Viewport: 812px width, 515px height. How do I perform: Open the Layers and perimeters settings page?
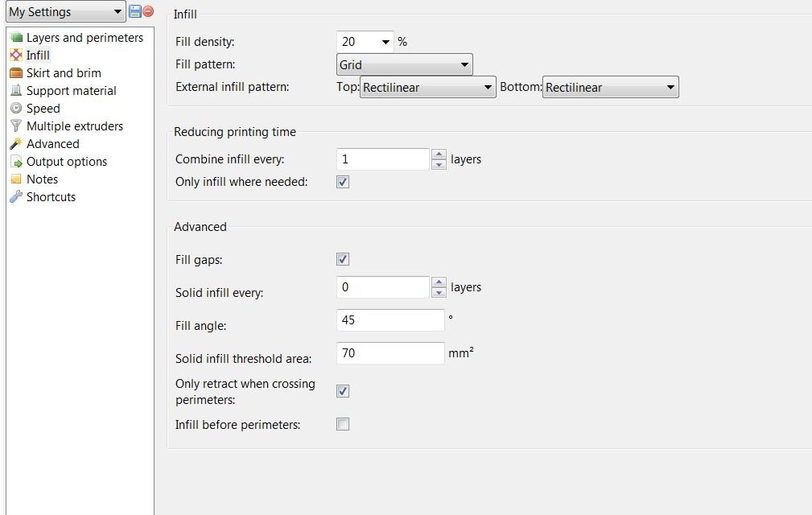[84, 38]
